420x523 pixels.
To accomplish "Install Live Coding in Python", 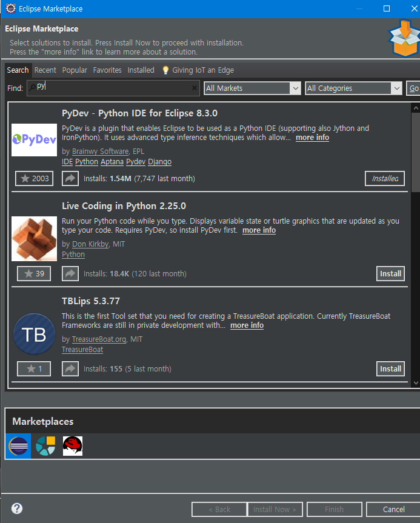I will [x=391, y=273].
